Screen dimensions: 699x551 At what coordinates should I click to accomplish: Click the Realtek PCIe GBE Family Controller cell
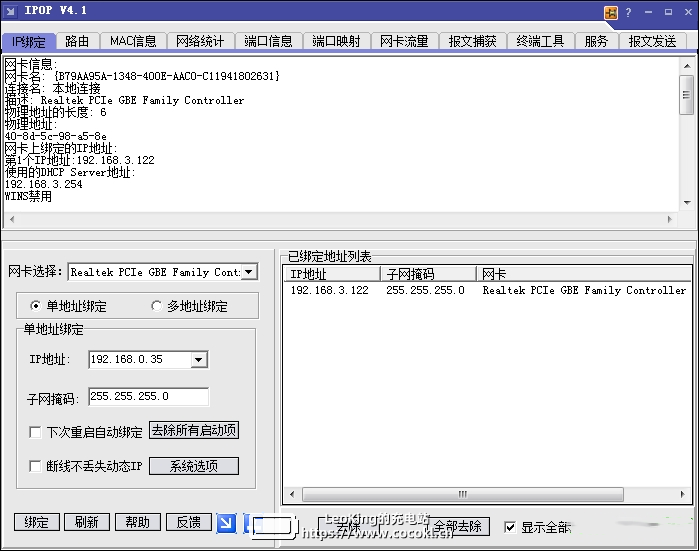click(584, 290)
